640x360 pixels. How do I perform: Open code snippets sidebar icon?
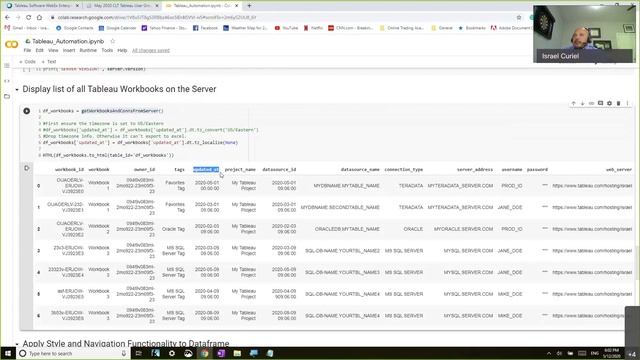click(7, 81)
